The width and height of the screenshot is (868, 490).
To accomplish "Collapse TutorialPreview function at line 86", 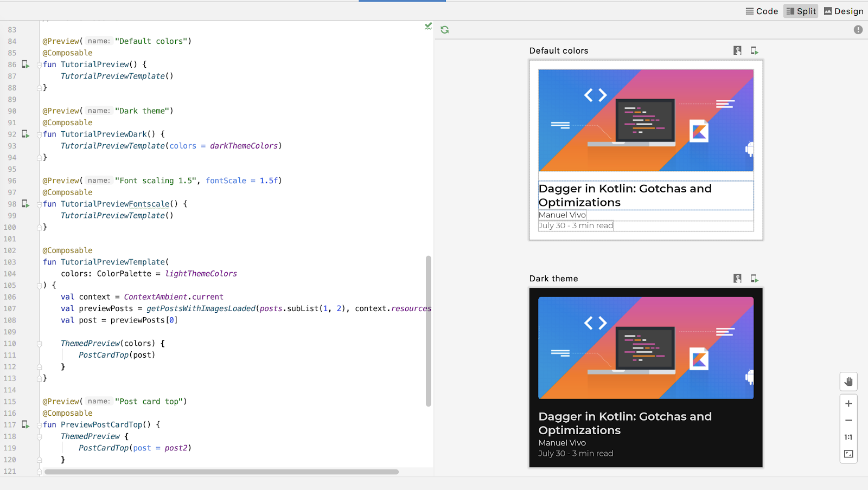I will click(39, 65).
